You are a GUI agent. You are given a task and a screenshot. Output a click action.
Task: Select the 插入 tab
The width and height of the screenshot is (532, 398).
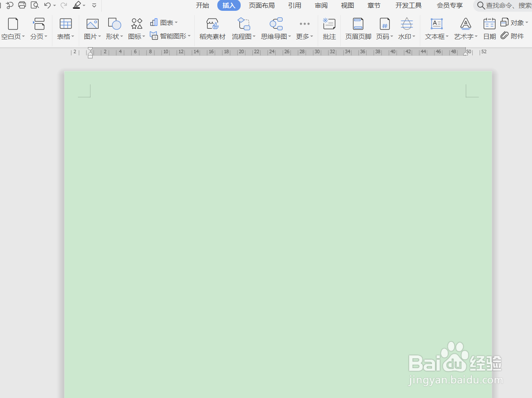tap(229, 6)
